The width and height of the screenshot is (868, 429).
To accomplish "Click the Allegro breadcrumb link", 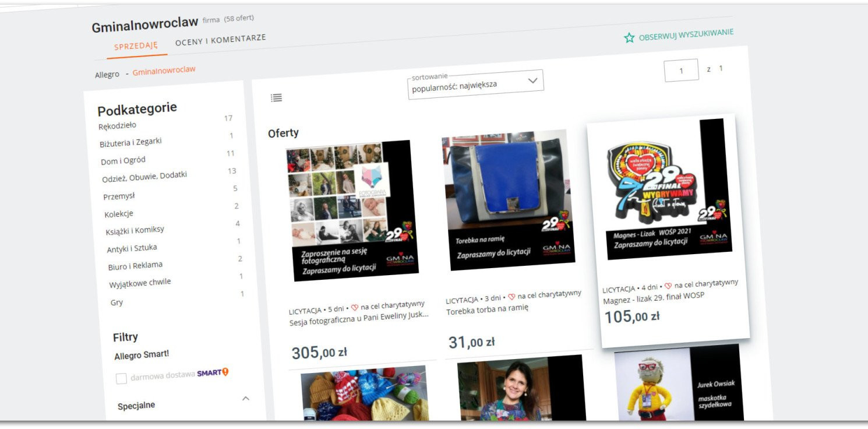I will pyautogui.click(x=107, y=74).
